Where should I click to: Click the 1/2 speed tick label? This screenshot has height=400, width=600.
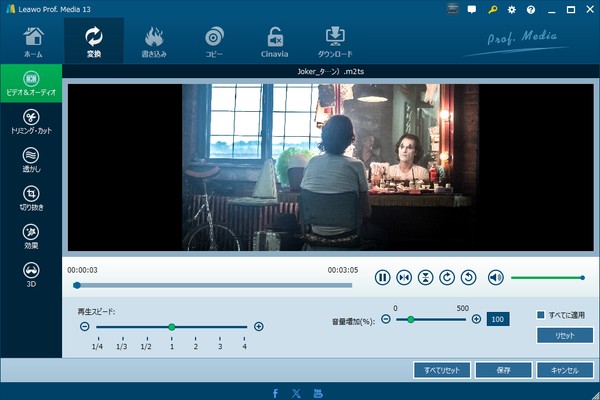pyautogui.click(x=146, y=346)
